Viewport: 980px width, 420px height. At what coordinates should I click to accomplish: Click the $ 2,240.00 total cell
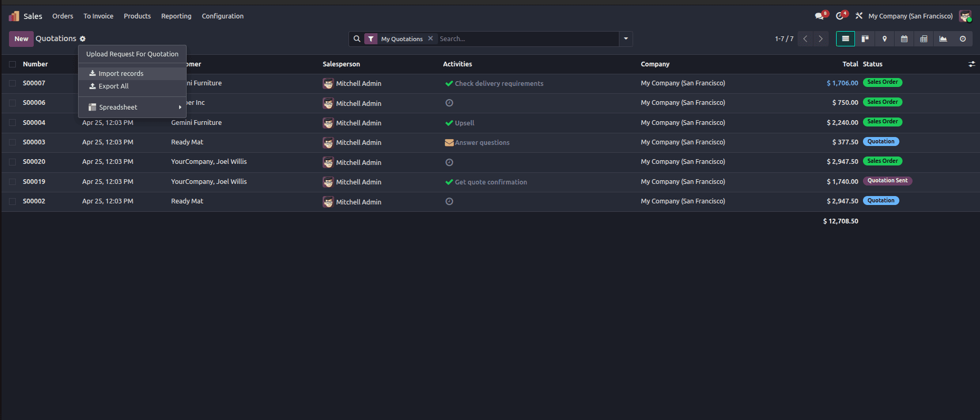[842, 123]
